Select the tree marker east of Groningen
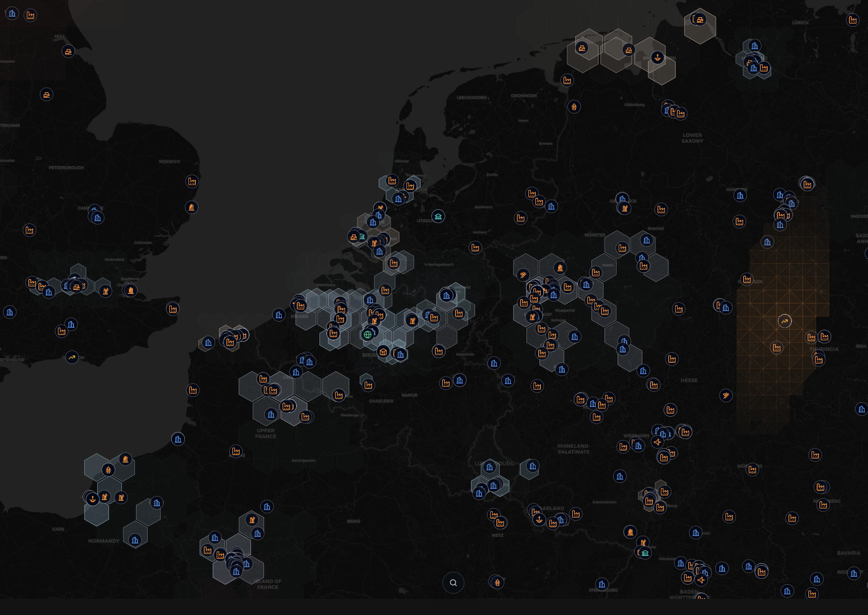Image resolution: width=868 pixels, height=615 pixels. (574, 107)
